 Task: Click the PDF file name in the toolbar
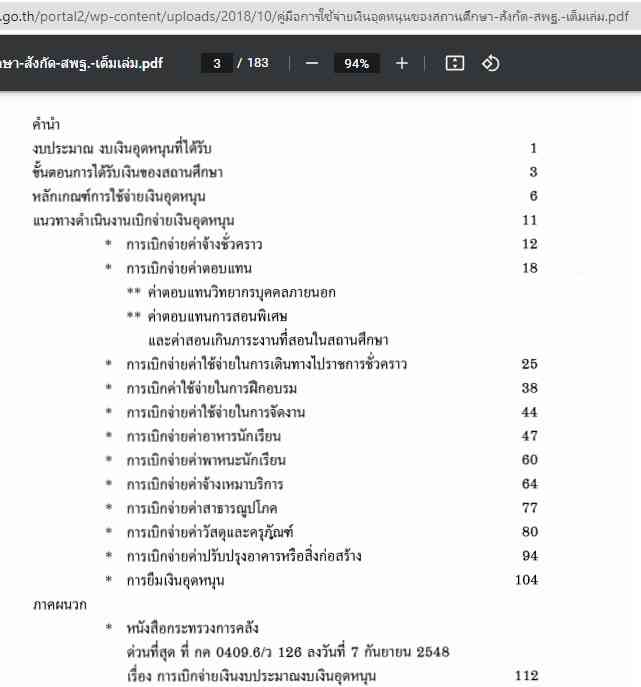tap(82, 63)
